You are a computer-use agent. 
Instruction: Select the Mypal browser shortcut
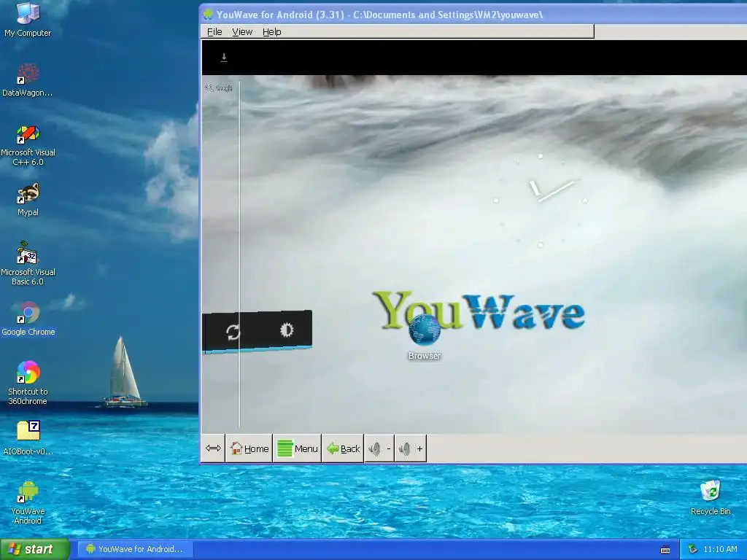coord(28,200)
